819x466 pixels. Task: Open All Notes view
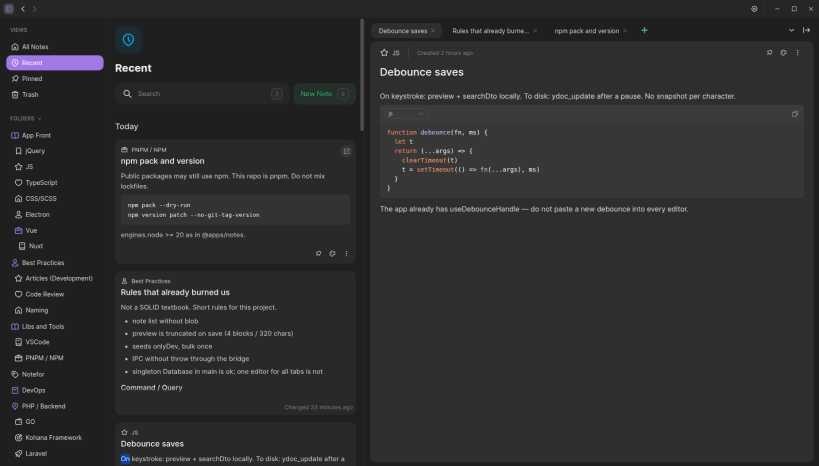point(54,46)
